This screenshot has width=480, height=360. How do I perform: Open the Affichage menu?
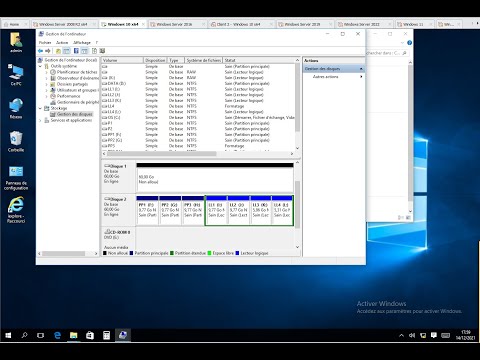82,43
